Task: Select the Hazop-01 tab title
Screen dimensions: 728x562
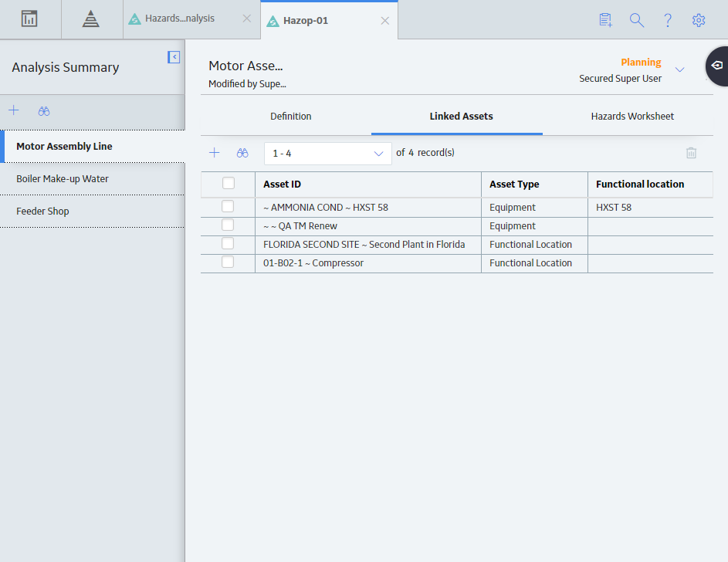Action: [x=306, y=21]
